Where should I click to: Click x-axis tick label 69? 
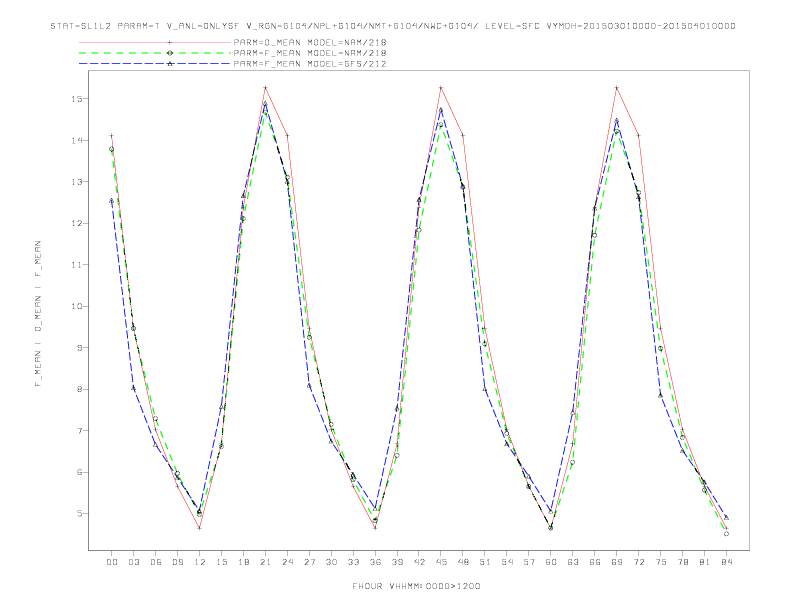pos(617,562)
